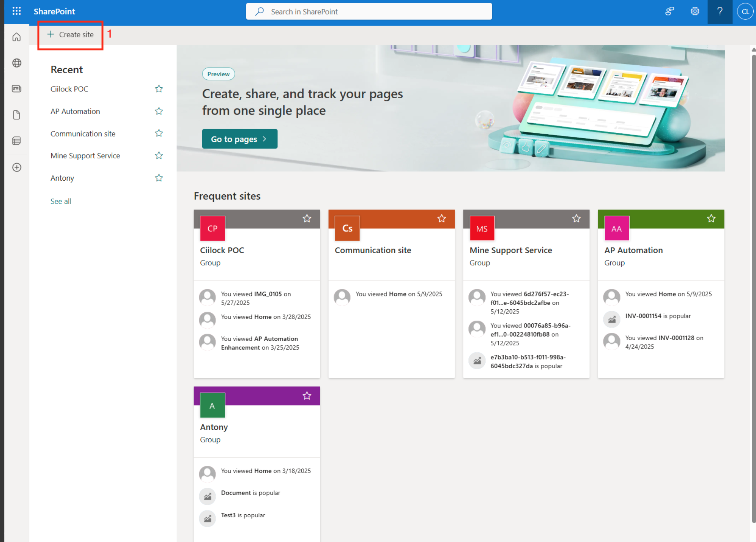Open My sites globe icon
Viewport: 756px width, 542px height.
coord(17,63)
